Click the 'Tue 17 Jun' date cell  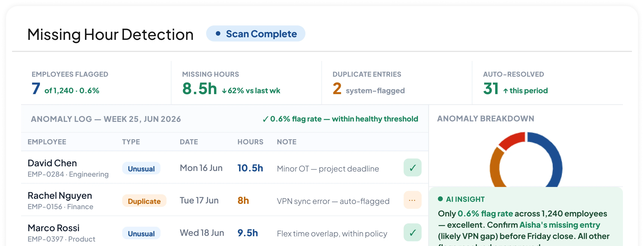[x=199, y=200]
